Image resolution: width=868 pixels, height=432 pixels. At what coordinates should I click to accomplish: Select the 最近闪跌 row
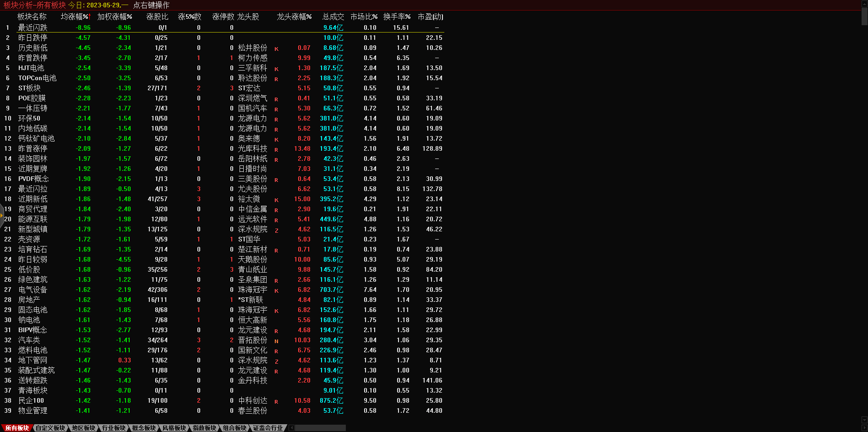pyautogui.click(x=33, y=27)
